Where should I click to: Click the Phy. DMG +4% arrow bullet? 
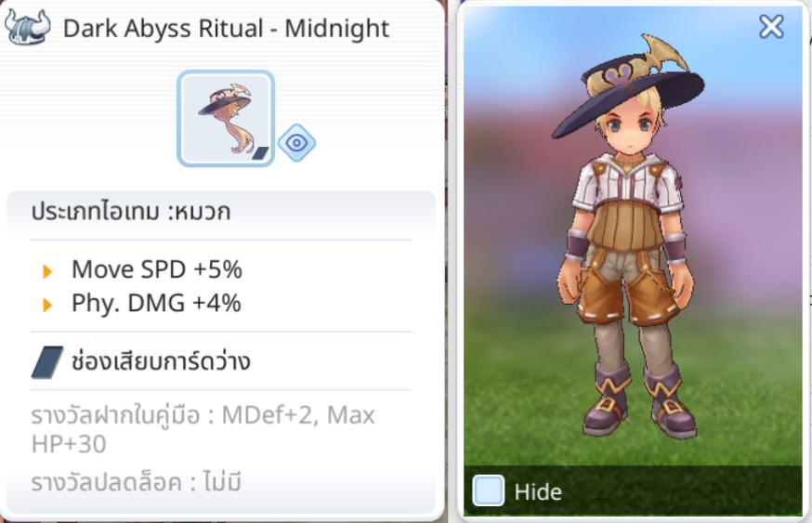click(x=47, y=305)
